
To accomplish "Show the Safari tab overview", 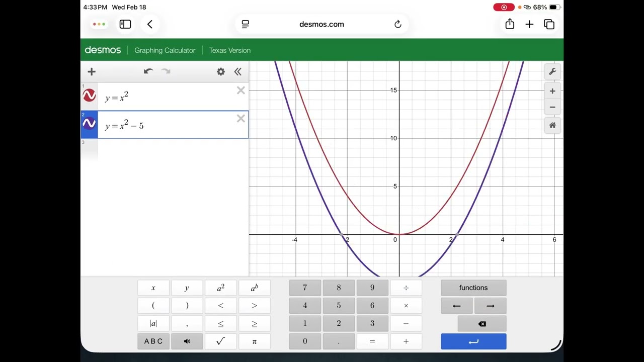I will point(549,24).
